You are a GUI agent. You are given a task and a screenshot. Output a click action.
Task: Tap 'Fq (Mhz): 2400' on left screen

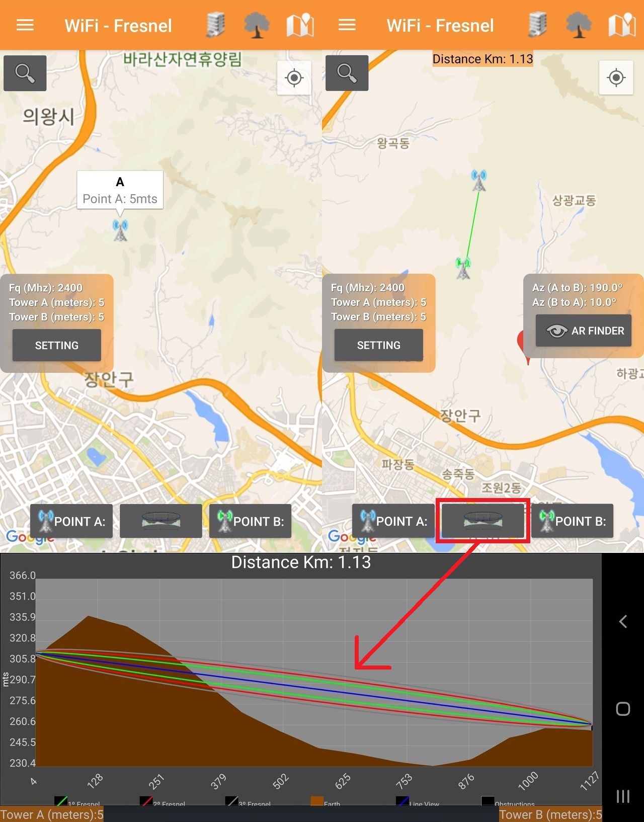point(46,288)
